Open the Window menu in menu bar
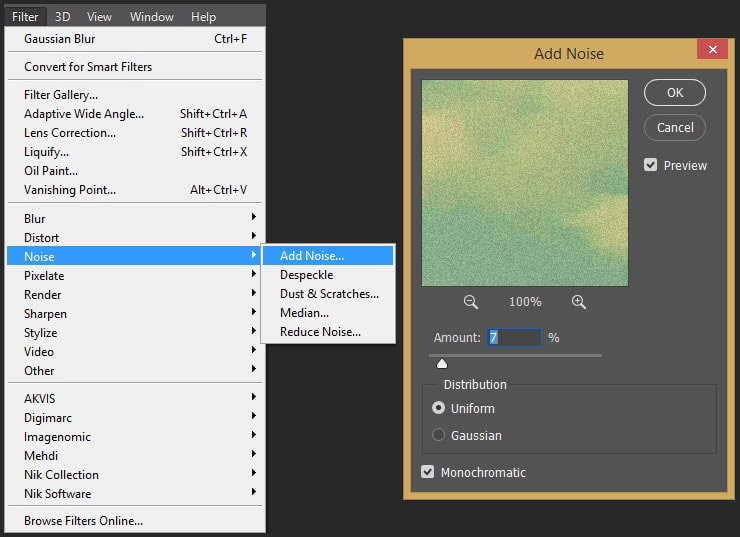The height and width of the screenshot is (537, 740). [152, 17]
